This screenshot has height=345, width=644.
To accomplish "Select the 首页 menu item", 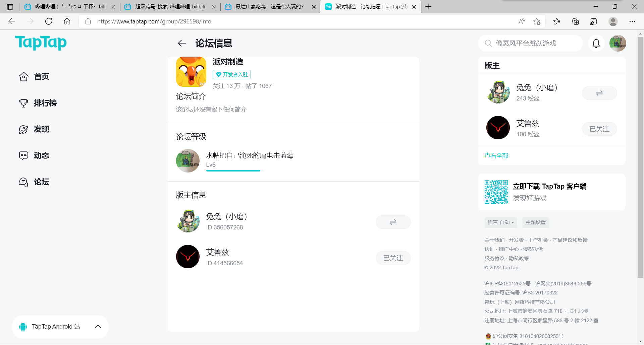I will pyautogui.click(x=42, y=77).
